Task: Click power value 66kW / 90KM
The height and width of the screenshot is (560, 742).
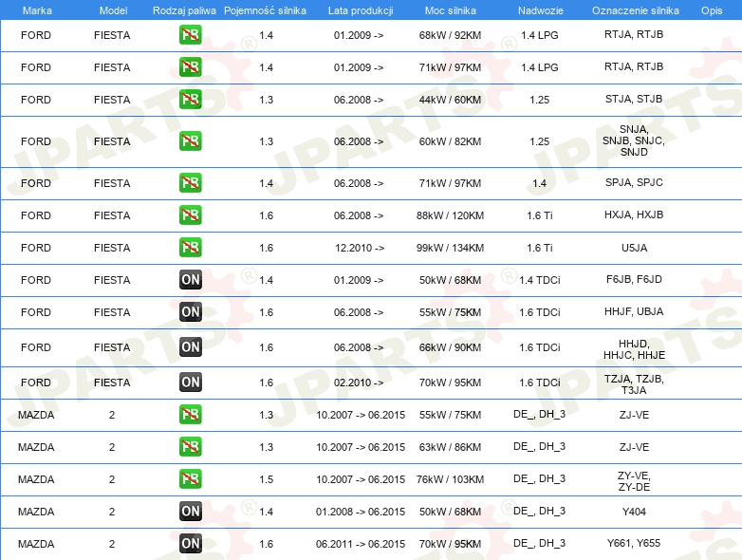Action: coord(450,347)
